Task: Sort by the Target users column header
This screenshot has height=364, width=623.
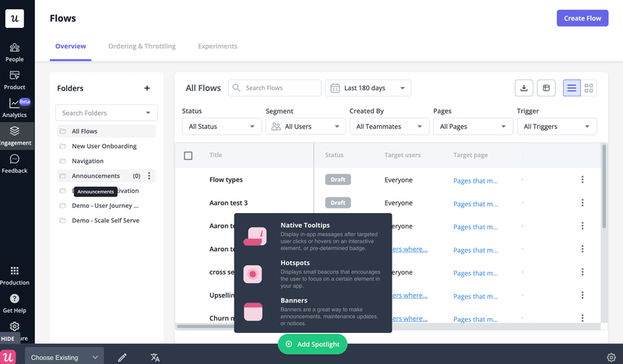Action: point(403,155)
